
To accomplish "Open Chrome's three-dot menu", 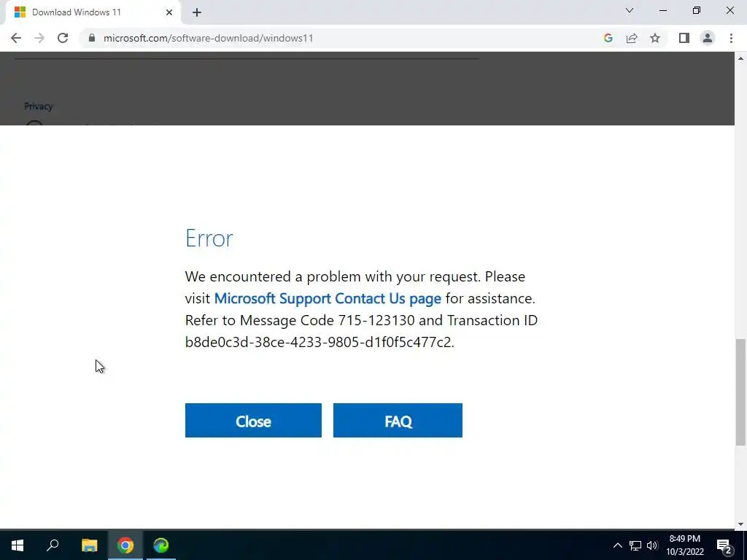I will [731, 38].
